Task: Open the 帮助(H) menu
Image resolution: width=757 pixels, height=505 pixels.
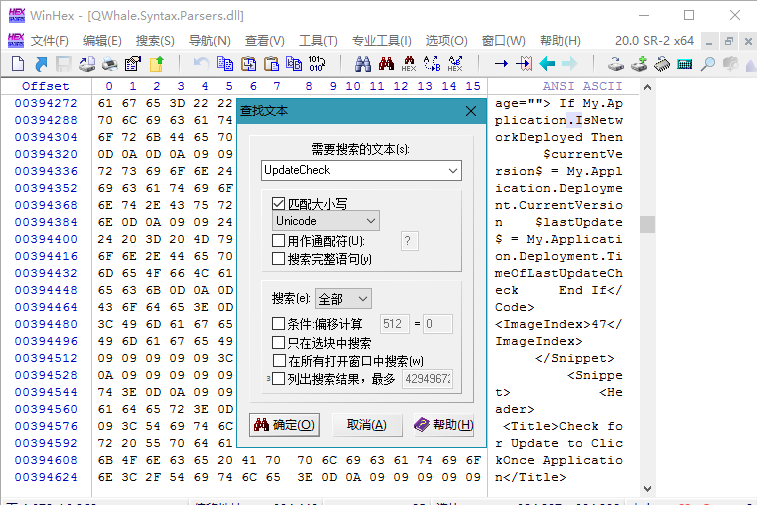Action: tap(560, 41)
